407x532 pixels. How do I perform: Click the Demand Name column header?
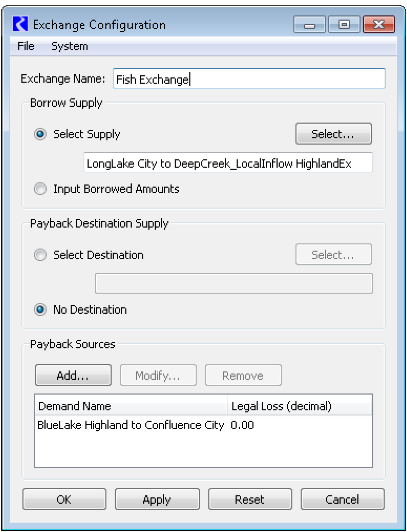[x=131, y=406]
